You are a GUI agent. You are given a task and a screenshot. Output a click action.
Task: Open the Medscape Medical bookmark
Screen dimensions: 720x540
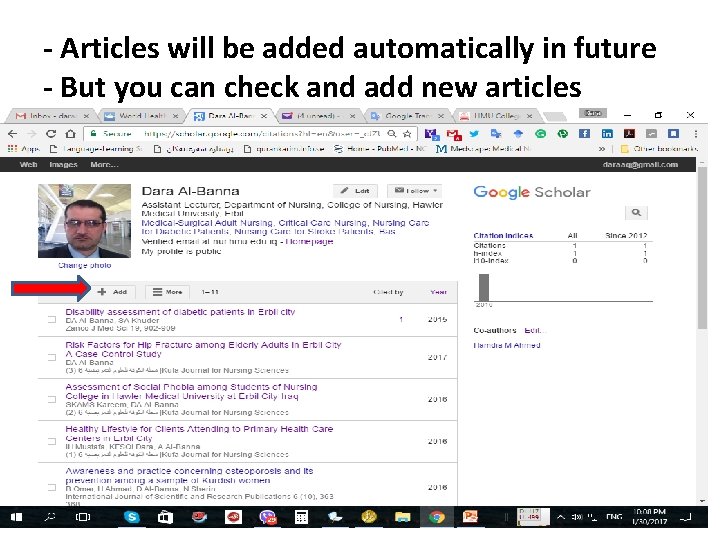pos(484,149)
